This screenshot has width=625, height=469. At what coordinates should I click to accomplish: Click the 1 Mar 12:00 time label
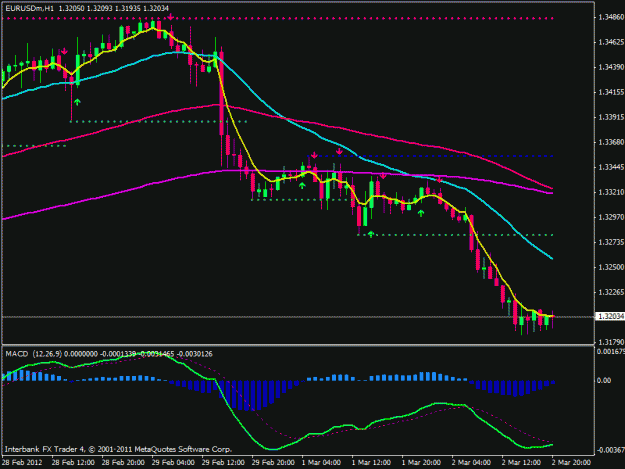coord(371,463)
